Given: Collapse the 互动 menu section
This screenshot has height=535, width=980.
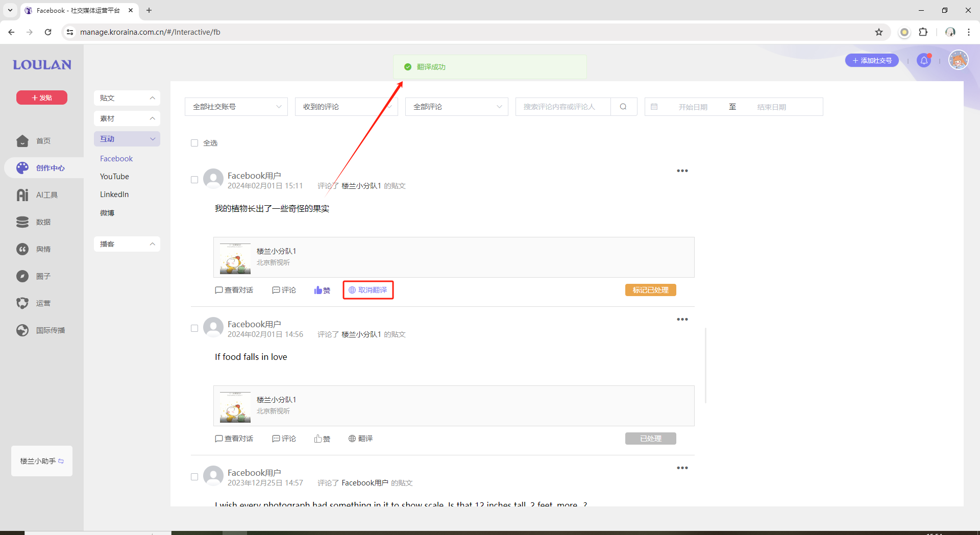Looking at the screenshot, I should (x=127, y=139).
